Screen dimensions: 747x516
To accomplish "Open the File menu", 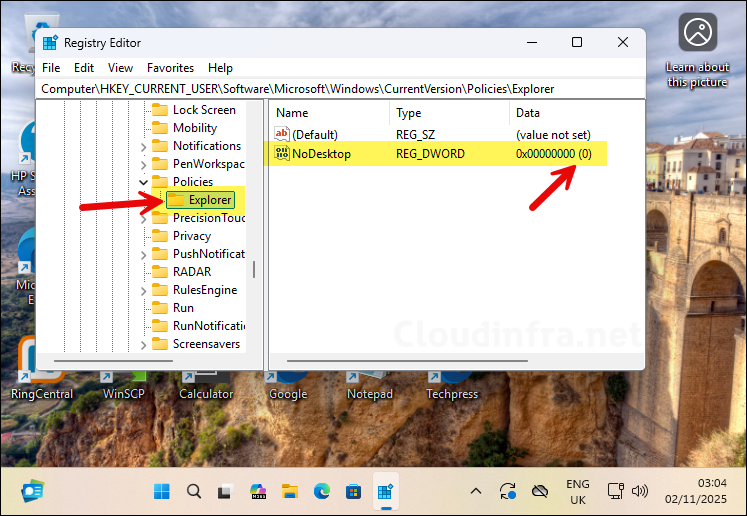I will tap(51, 68).
